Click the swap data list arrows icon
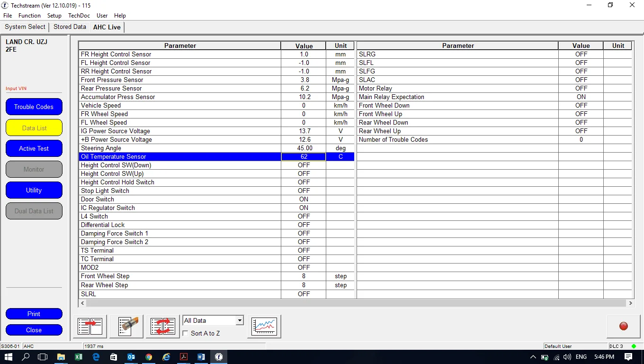Image resolution: width=644 pixels, height=364 pixels. tap(163, 326)
